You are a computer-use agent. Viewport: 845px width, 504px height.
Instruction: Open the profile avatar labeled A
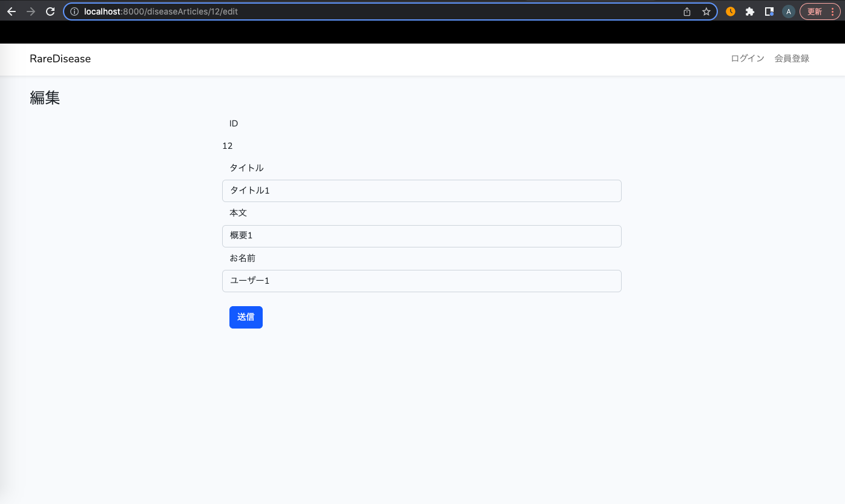[788, 11]
